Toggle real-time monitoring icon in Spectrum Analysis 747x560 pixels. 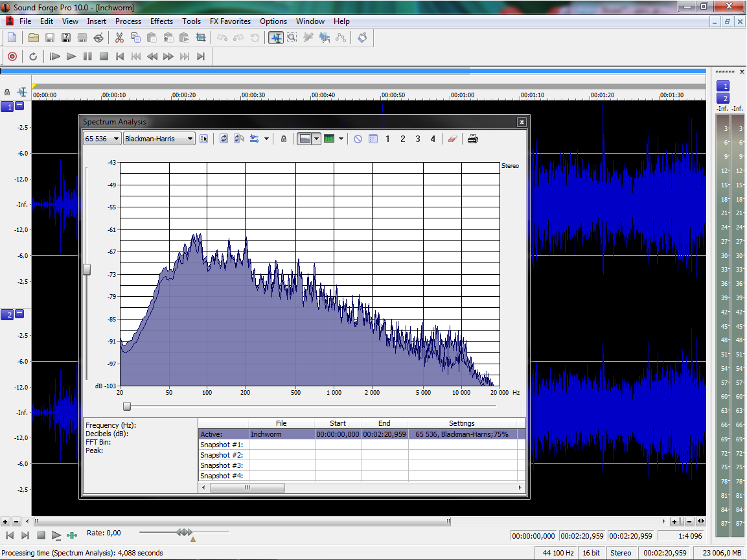click(x=255, y=139)
